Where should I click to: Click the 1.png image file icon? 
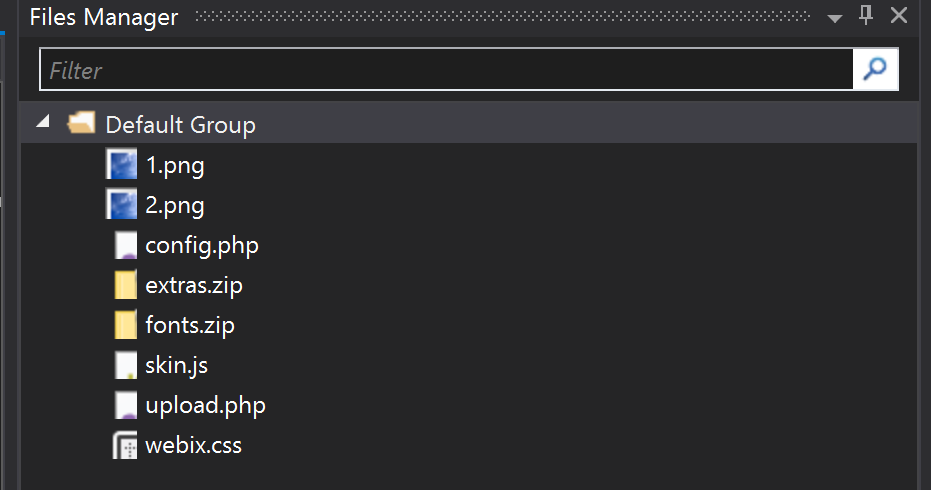point(122,165)
